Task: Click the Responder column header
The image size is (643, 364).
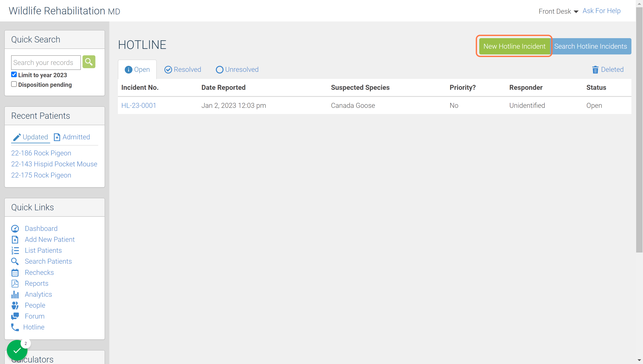Action: (526, 87)
